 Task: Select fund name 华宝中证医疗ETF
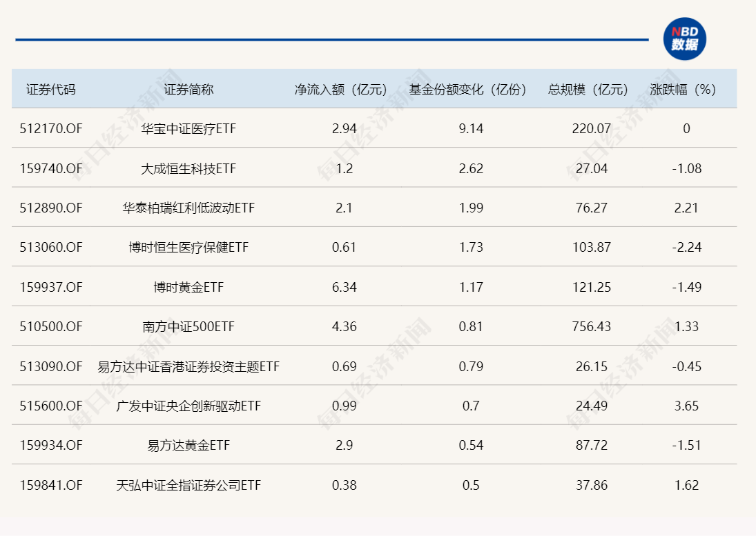coord(188,128)
